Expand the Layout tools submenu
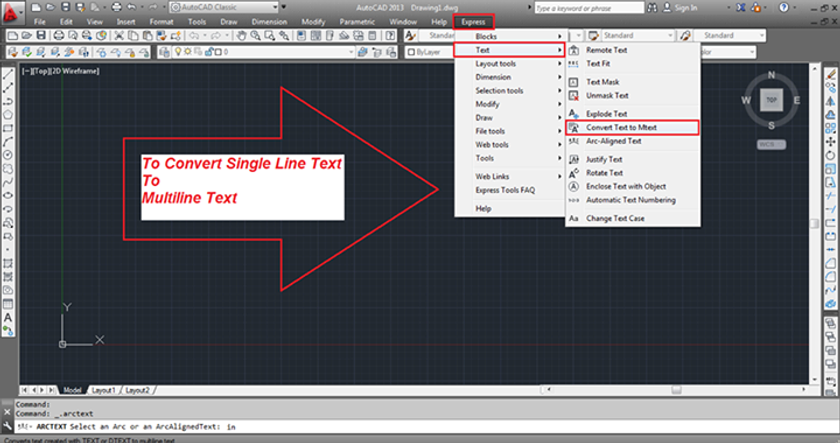Screen dimensions: 840x443 click(509, 64)
